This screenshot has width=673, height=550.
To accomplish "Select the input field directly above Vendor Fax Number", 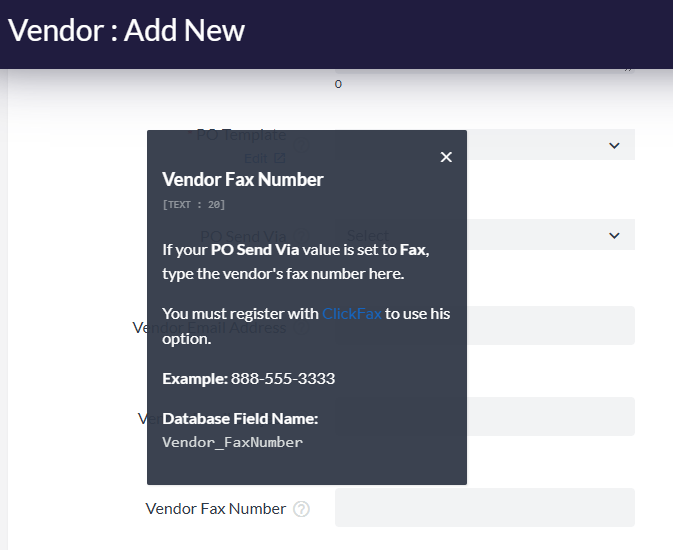I will point(550,416).
